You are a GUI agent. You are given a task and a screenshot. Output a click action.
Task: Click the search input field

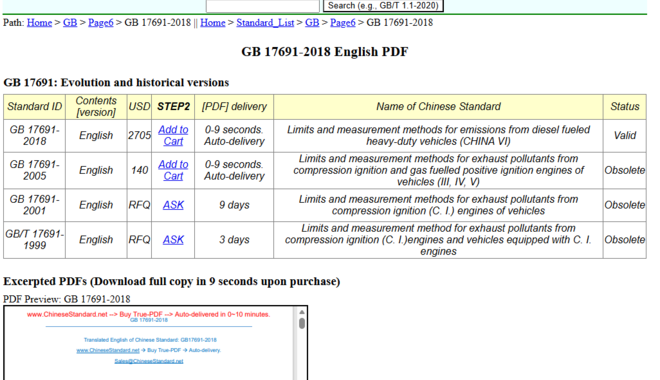click(x=262, y=5)
